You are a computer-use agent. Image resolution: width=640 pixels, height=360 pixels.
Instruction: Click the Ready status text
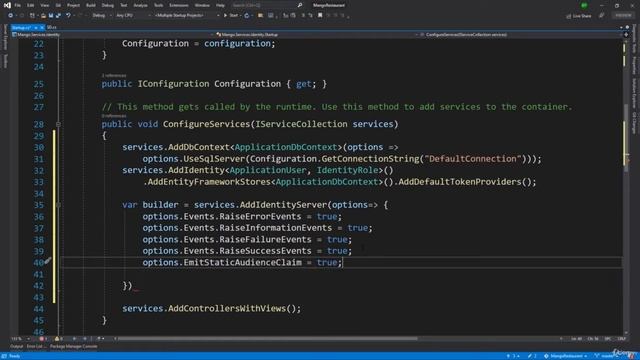coord(14,356)
